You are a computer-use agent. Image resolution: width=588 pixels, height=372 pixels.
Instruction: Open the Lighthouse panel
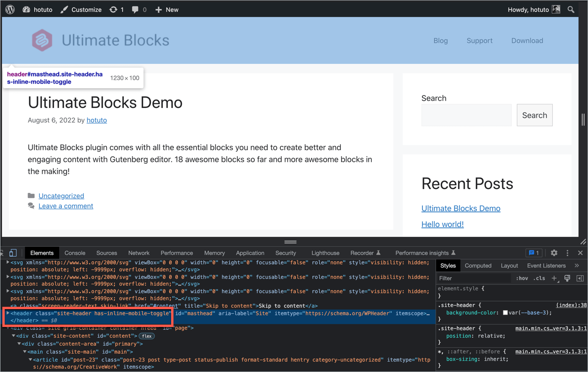(325, 253)
